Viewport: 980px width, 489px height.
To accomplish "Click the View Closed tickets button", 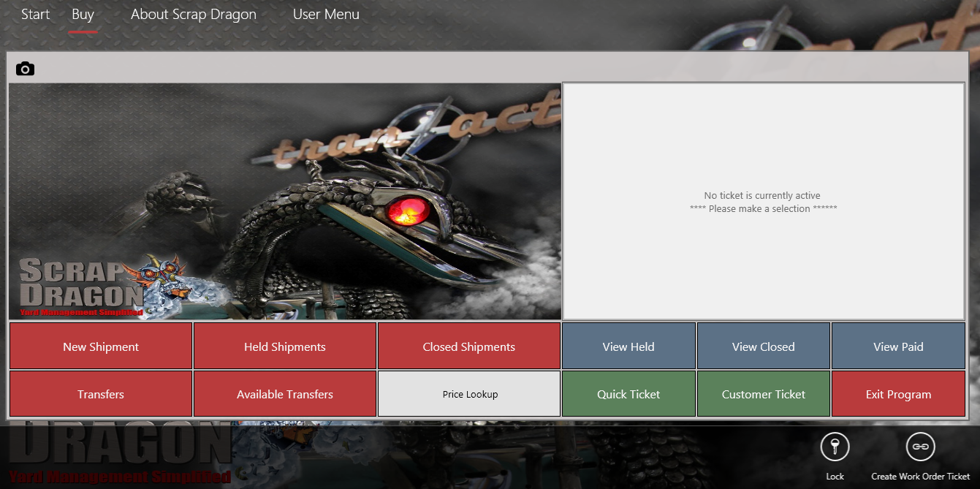I will 764,346.
